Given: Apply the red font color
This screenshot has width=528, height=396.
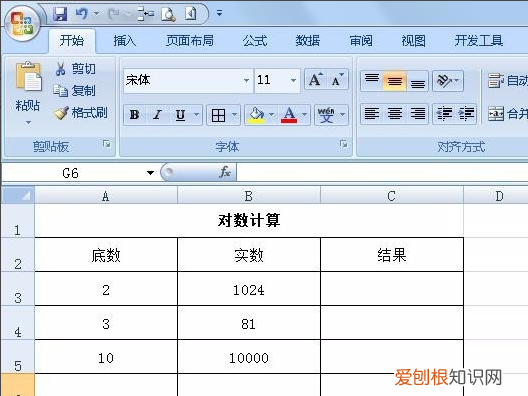Looking at the screenshot, I should [289, 115].
